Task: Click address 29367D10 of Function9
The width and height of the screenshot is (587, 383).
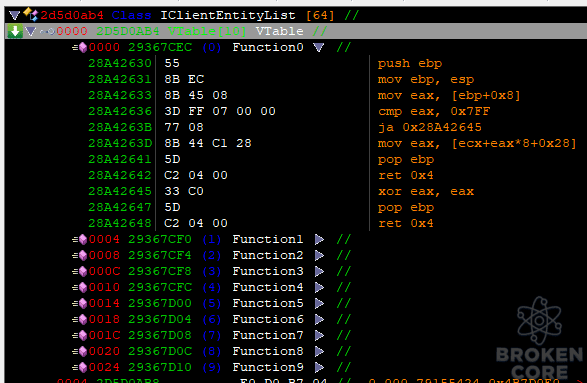Action: pos(160,367)
